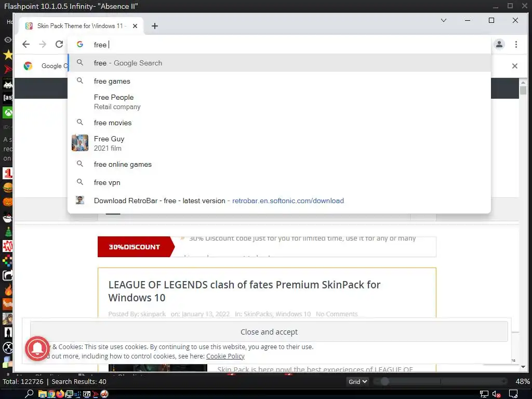532x399 pixels.
Task: Select the red number 1 playlist icon
Action: click(x=7, y=173)
